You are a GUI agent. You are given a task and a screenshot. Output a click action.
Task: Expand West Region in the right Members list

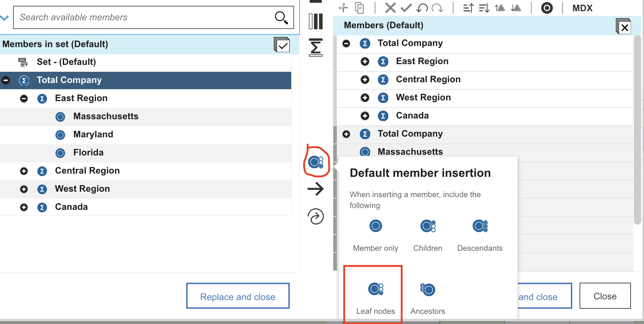click(x=365, y=98)
